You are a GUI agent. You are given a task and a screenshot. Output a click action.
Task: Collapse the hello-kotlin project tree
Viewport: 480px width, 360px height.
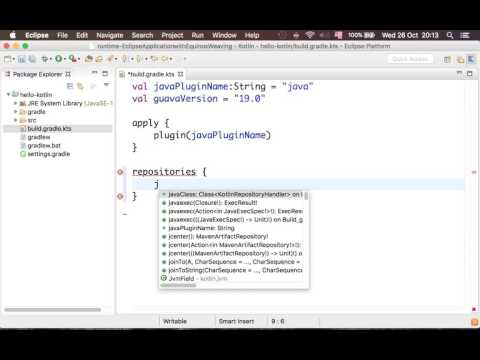[8, 95]
